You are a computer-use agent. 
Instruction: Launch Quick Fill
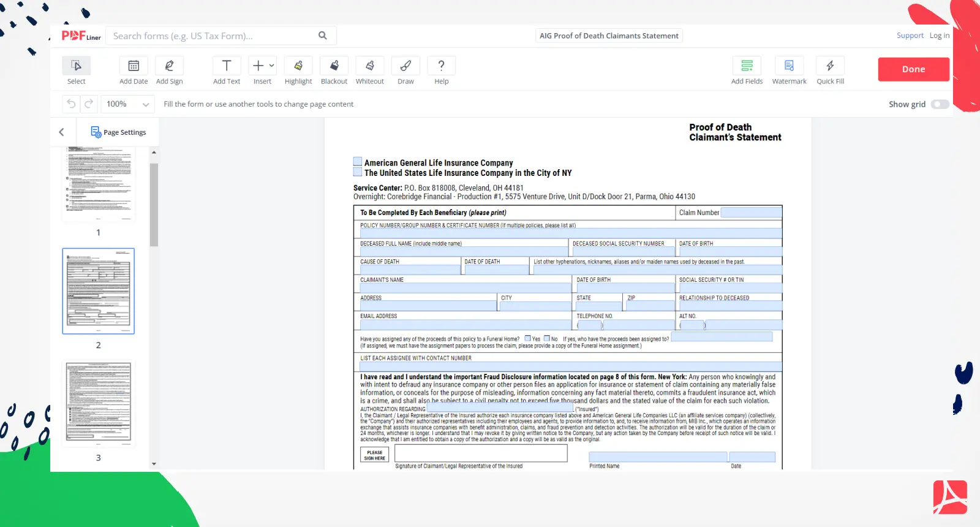(x=831, y=71)
